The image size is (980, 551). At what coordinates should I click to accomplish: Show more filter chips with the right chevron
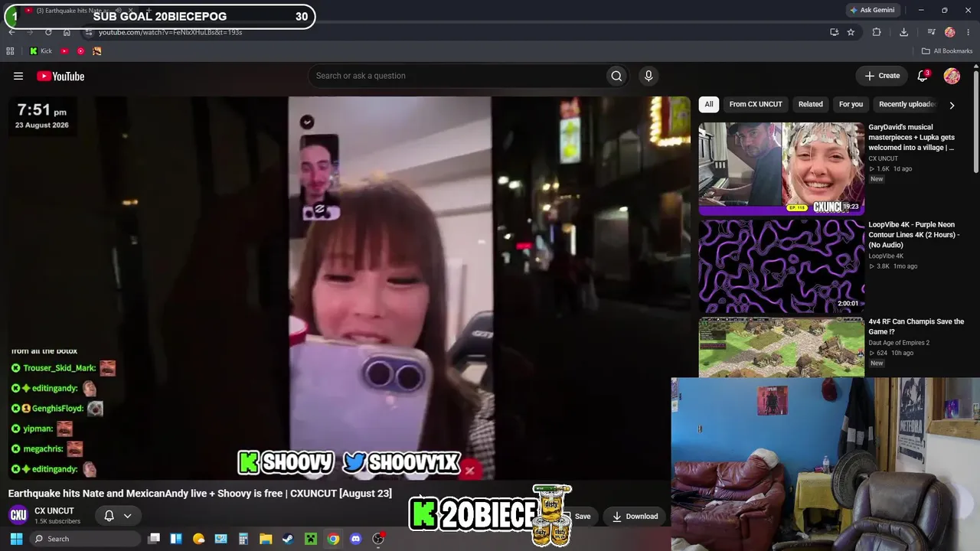[x=952, y=105]
